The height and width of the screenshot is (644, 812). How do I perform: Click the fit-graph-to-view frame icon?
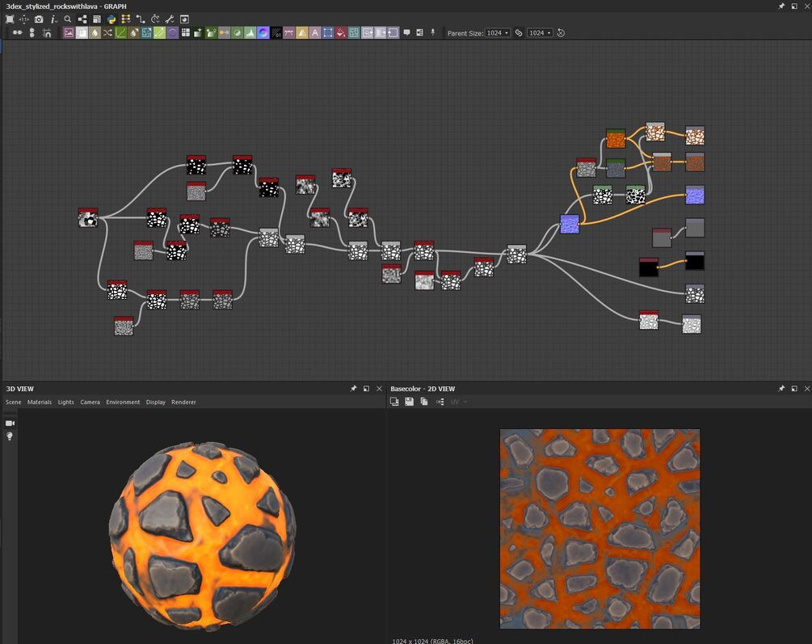pyautogui.click(x=10, y=19)
